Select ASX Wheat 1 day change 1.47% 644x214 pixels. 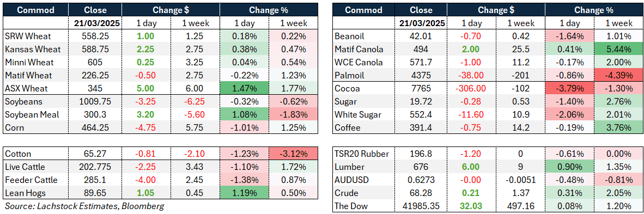244,88
